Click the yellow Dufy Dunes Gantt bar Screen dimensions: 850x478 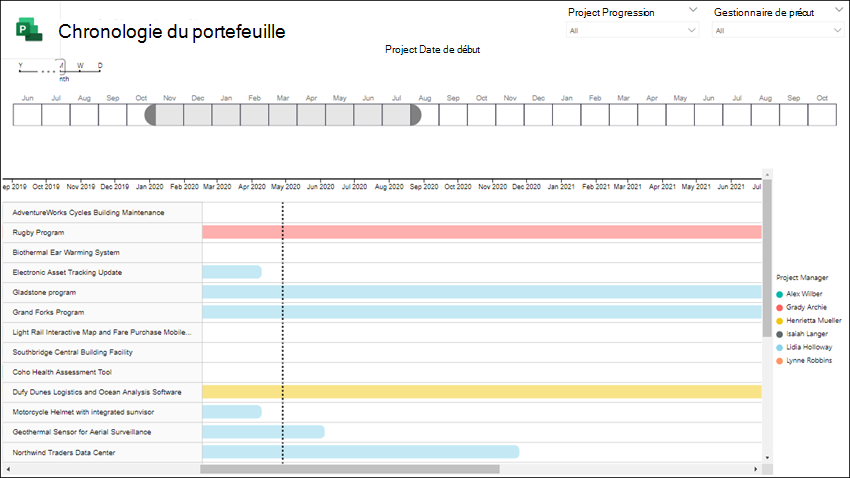click(x=482, y=392)
